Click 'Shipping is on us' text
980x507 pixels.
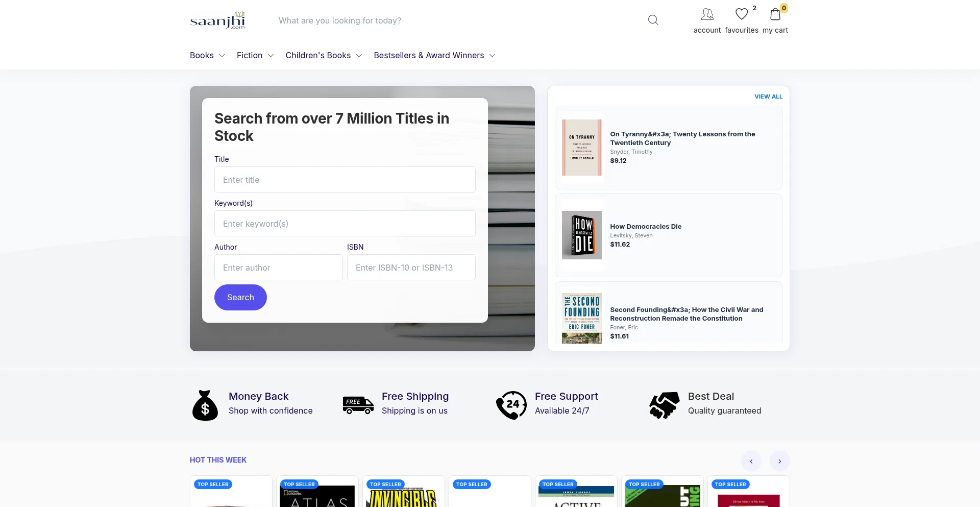coord(414,411)
